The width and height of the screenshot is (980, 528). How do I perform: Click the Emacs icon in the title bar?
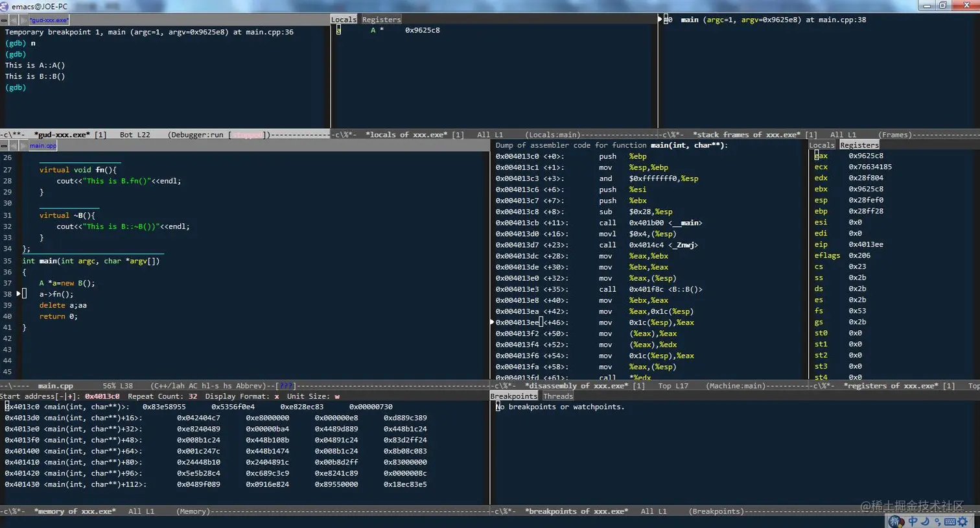[x=5, y=6]
